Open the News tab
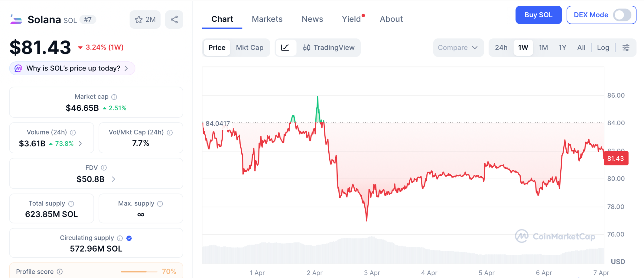 tap(312, 19)
